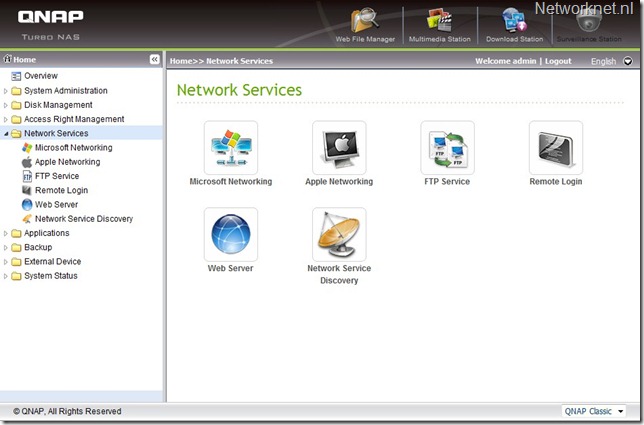The image size is (644, 425).
Task: Expand the Disk Management tree arrow
Action: point(5,105)
